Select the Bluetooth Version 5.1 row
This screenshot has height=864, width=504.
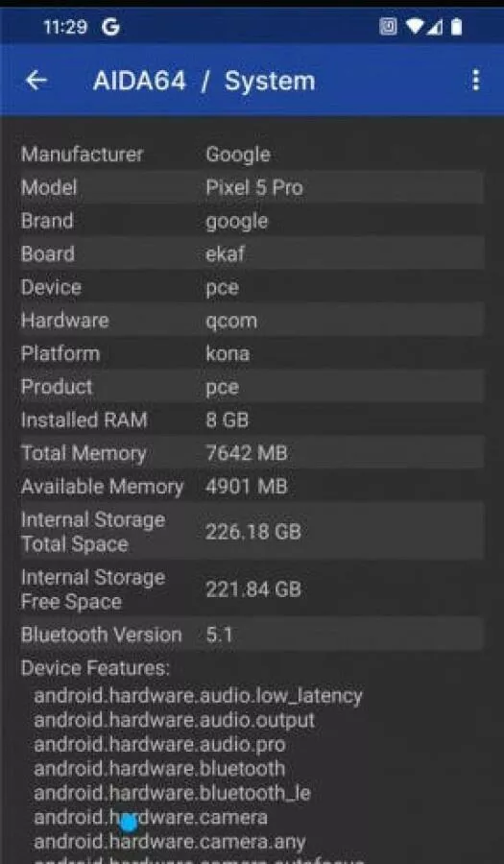(x=252, y=635)
